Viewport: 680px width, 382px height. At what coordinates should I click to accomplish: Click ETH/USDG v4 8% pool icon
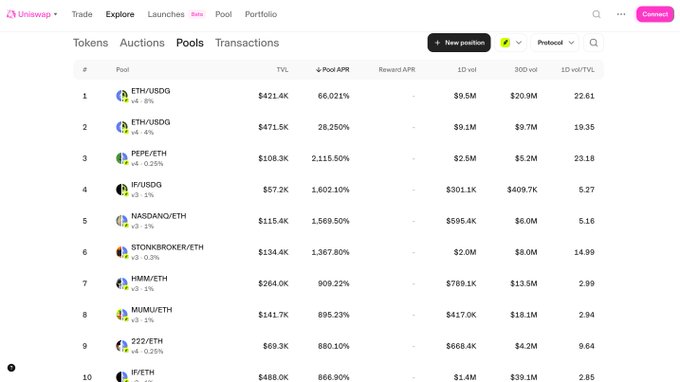[122, 96]
